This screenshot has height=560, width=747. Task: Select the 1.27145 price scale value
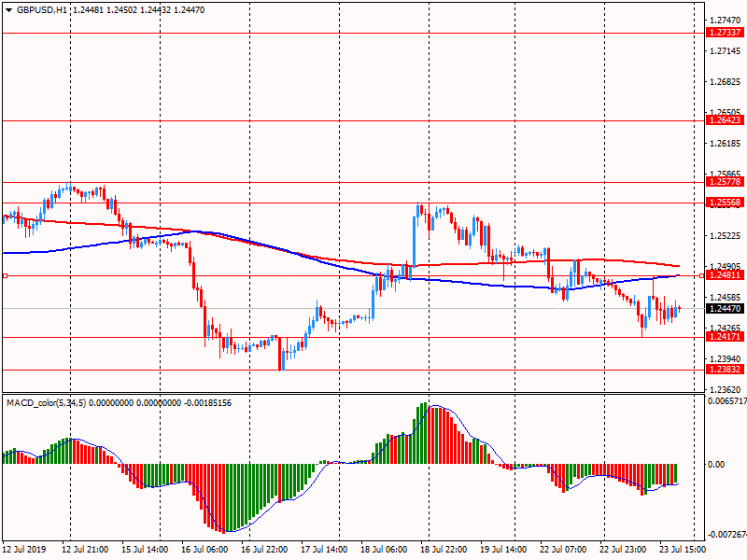[x=726, y=51]
